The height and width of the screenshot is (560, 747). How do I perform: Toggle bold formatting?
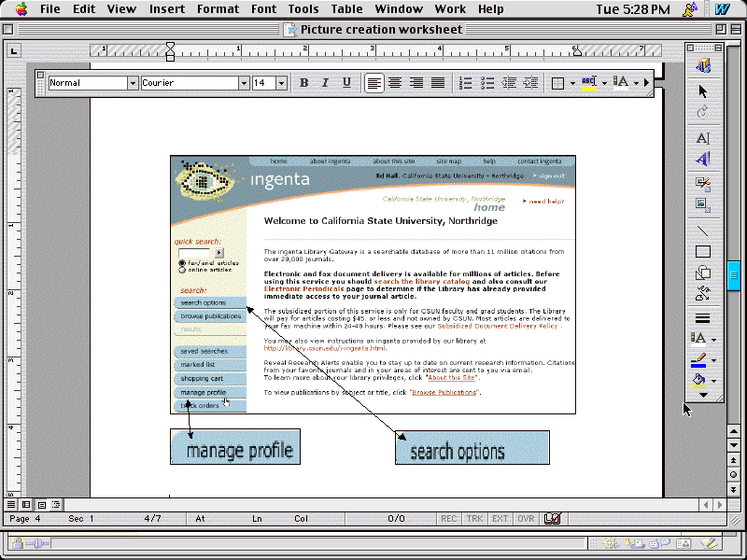click(x=303, y=83)
